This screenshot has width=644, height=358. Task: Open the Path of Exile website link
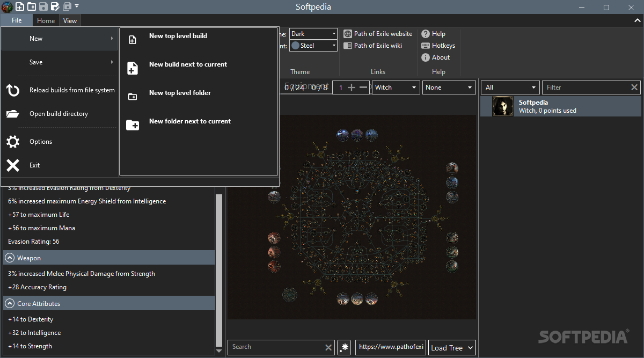pyautogui.click(x=378, y=34)
